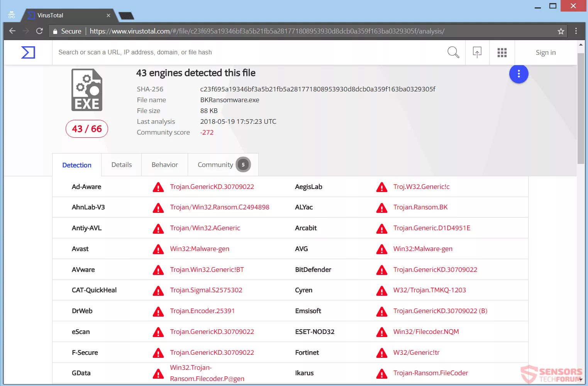The image size is (588, 386).
Task: Click the Emsisoft engine name
Action: (308, 311)
